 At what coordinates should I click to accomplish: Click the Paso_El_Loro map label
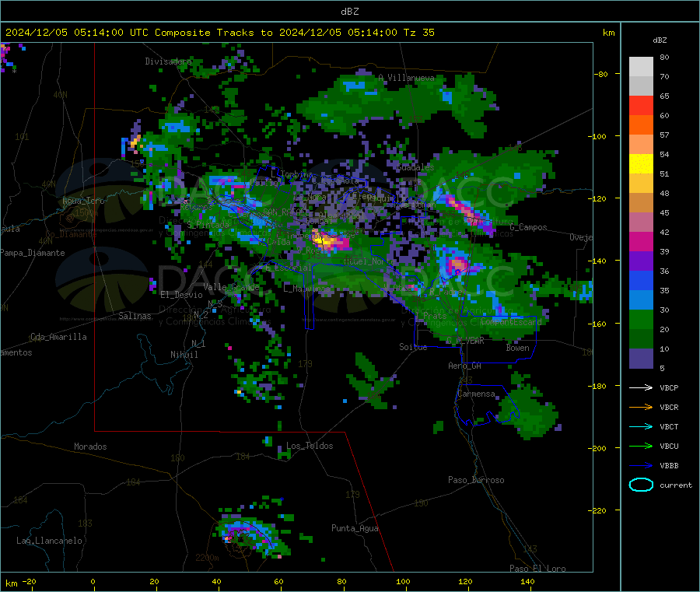[x=537, y=569]
